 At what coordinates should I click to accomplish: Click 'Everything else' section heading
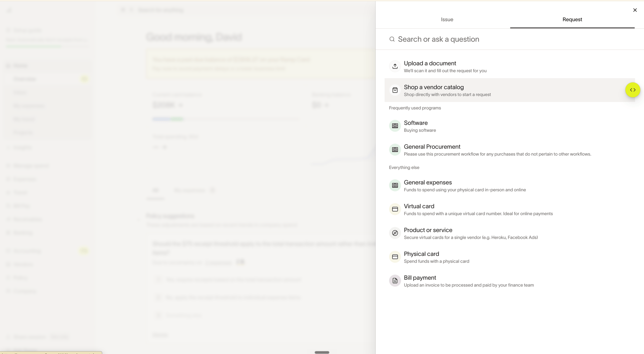404,168
